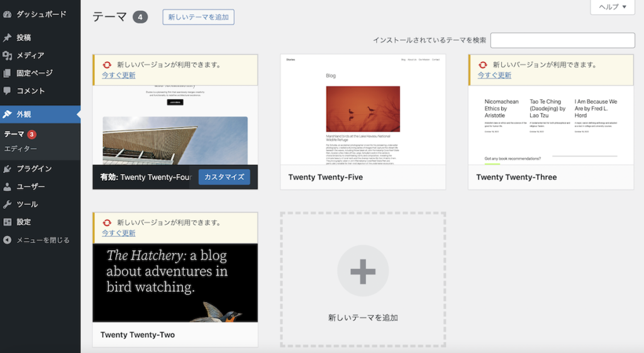Viewport: 644px width, 353px height.
Task: Focus the installed themes search field
Action: pos(562,40)
